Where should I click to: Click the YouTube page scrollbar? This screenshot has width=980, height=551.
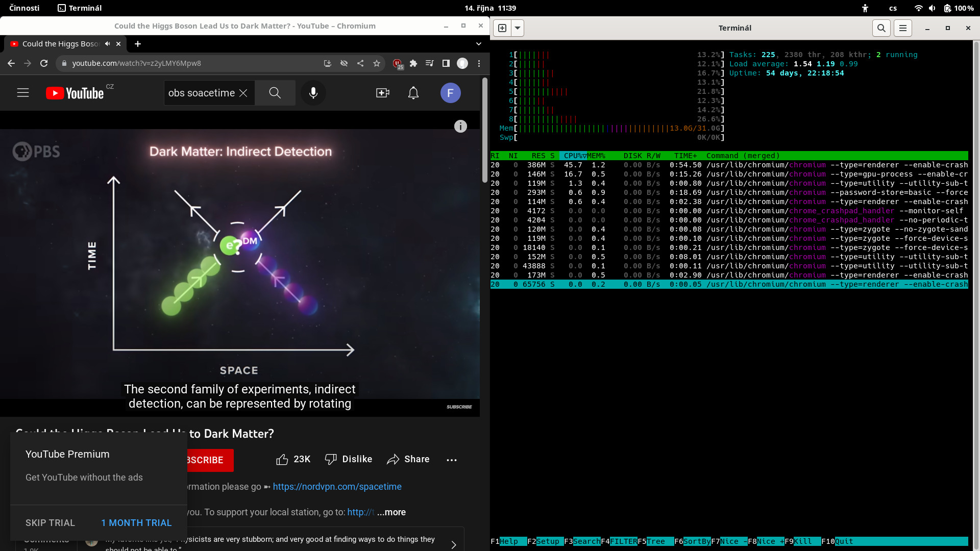tap(485, 130)
